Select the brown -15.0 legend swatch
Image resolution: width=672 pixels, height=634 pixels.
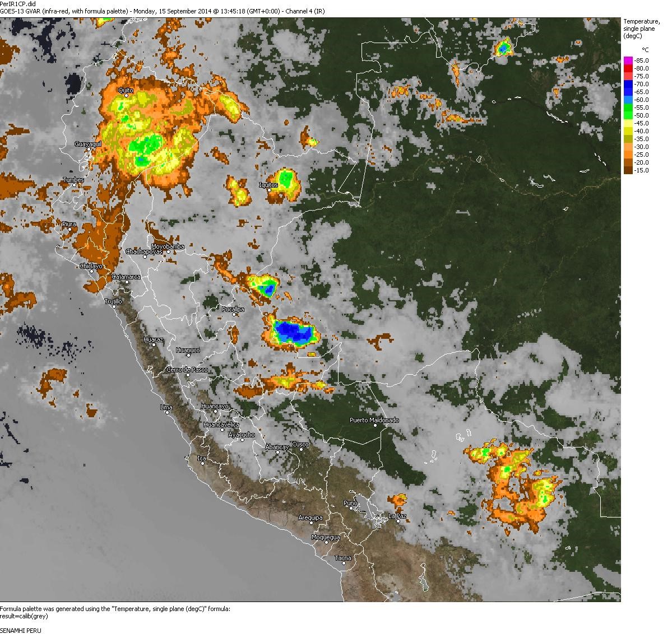click(x=628, y=170)
